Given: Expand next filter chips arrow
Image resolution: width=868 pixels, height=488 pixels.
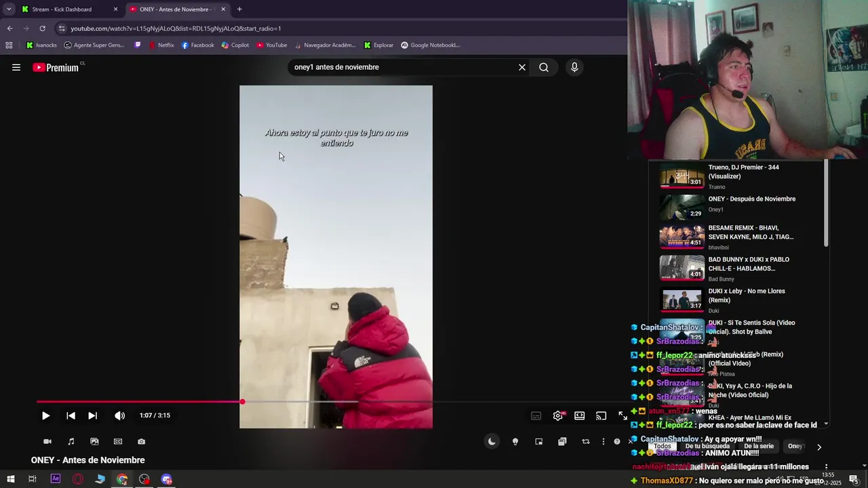Looking at the screenshot, I should tap(818, 447).
